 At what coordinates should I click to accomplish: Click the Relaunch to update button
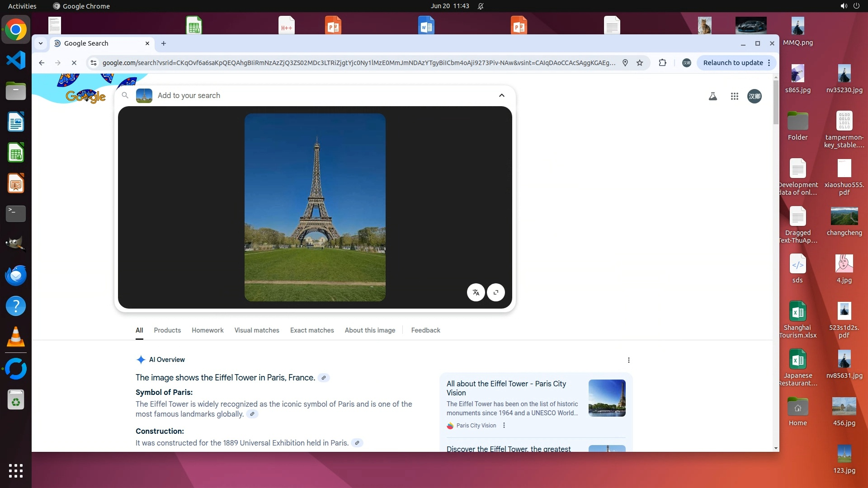pos(733,63)
